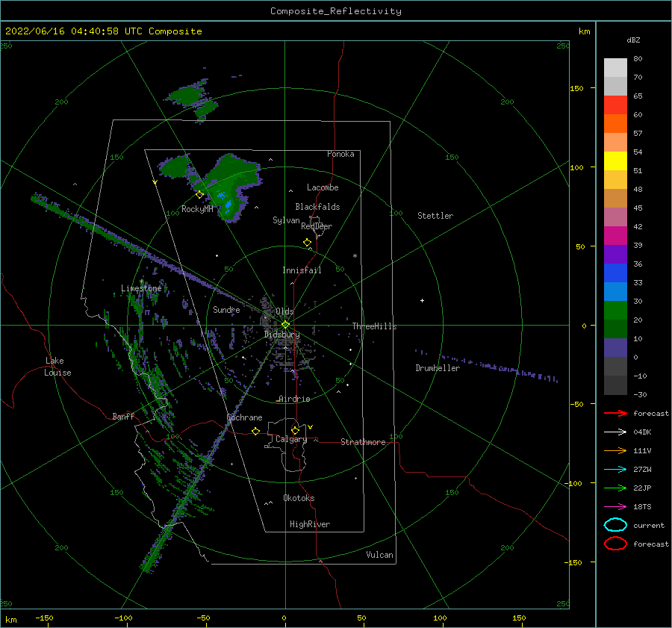Click the yellow radar-center diamond at Olds
This screenshot has width=672, height=628.
[285, 325]
